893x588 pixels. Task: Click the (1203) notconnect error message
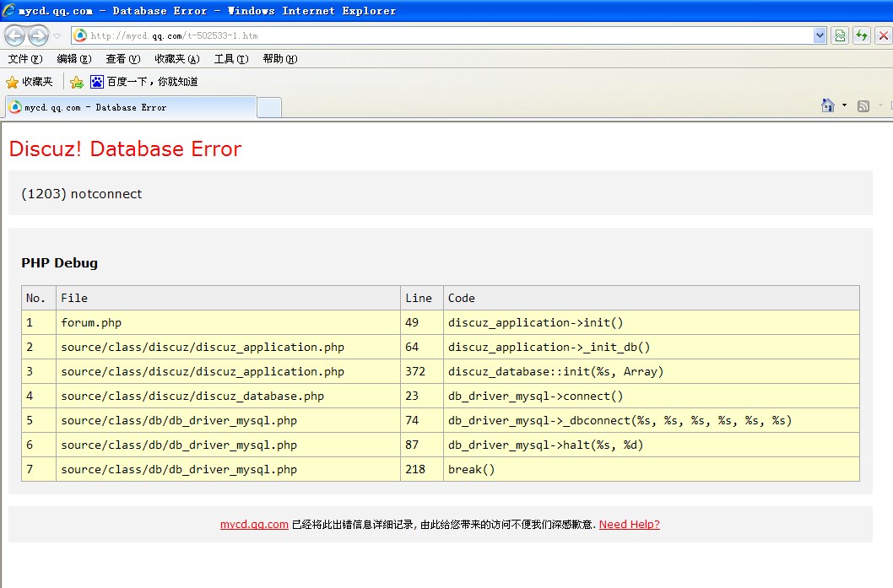(x=81, y=193)
